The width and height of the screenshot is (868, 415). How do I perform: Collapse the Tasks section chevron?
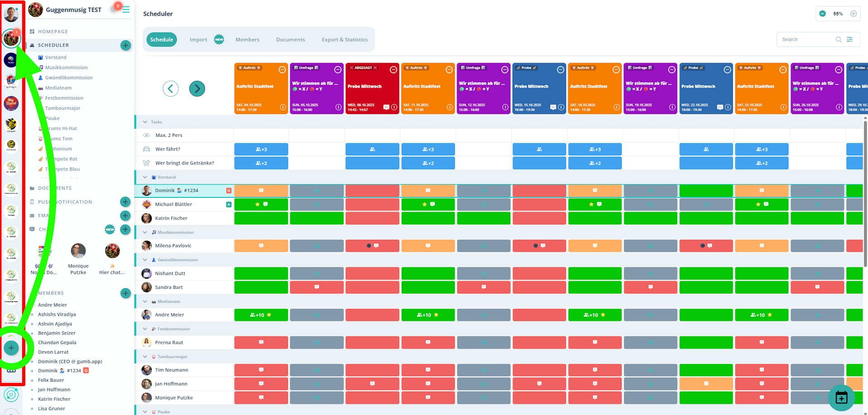(145, 122)
